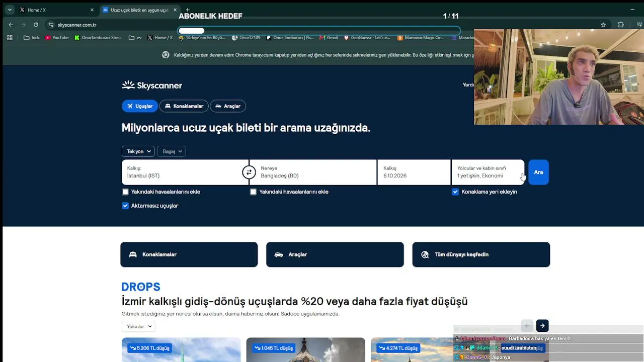644x362 pixels.
Task: Select the Uçuşlar tab
Action: tap(140, 106)
